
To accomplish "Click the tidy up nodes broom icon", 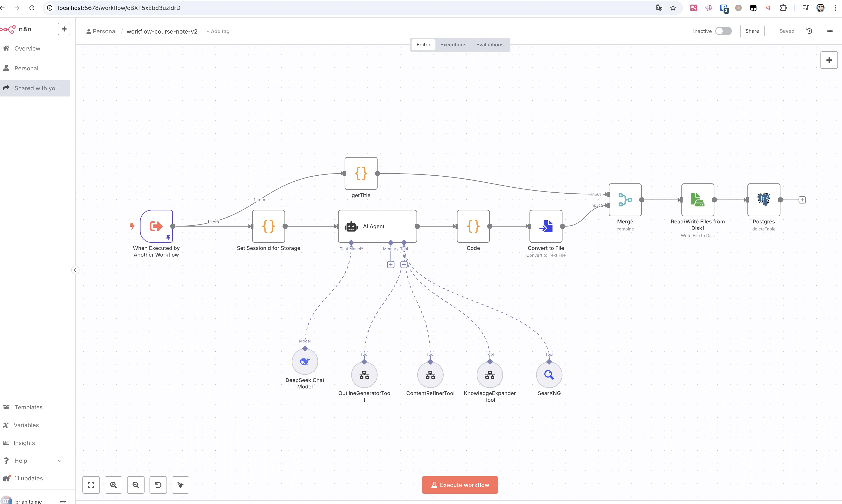I will (x=180, y=485).
